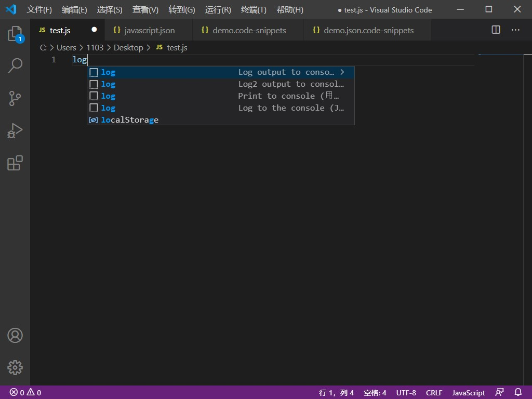
Task: Click the 1103 breadcrumb segment
Action: click(95, 47)
